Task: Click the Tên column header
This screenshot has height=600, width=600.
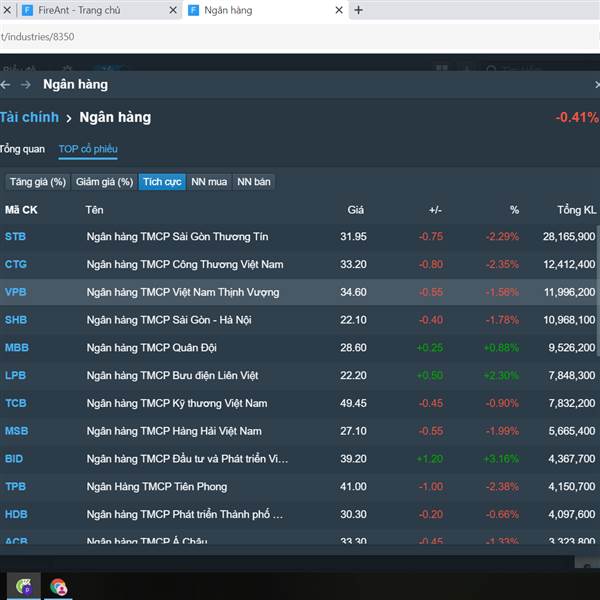Action: [95, 210]
